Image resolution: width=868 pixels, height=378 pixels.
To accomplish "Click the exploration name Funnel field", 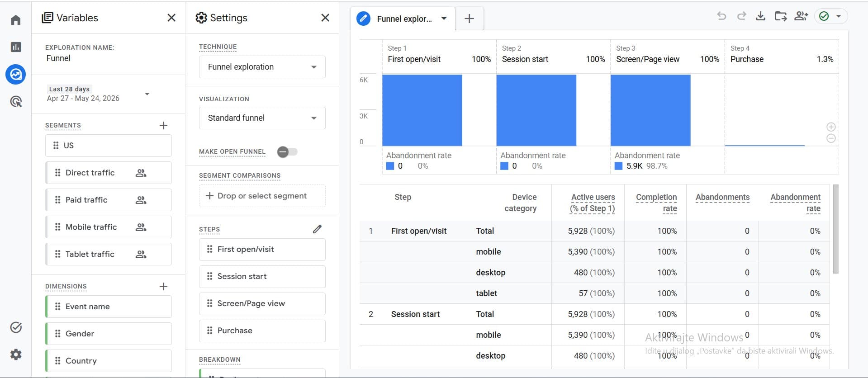I will point(58,58).
